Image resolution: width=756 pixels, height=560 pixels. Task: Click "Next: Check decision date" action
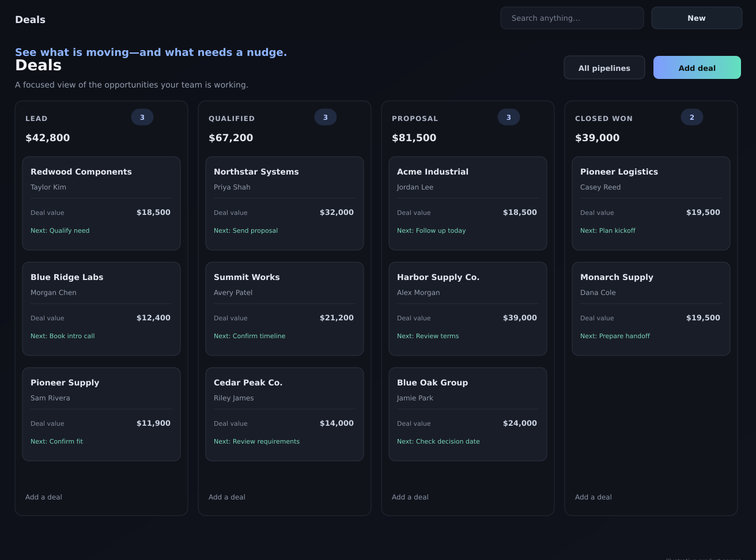click(x=439, y=441)
